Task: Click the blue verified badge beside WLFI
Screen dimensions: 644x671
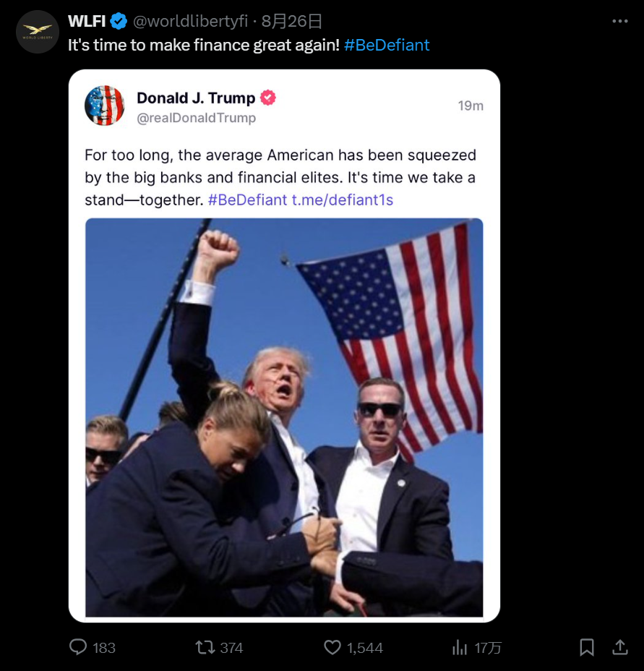Action: [x=119, y=21]
